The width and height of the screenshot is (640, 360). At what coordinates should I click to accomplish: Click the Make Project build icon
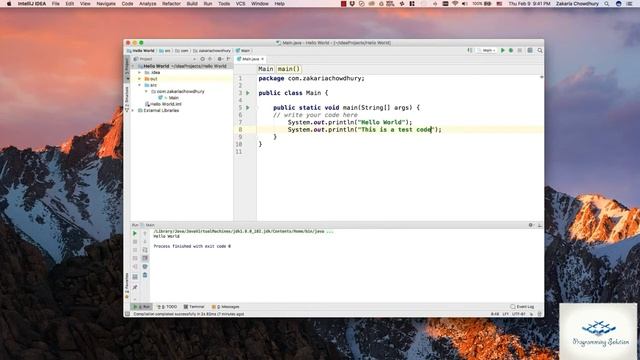tap(470, 51)
